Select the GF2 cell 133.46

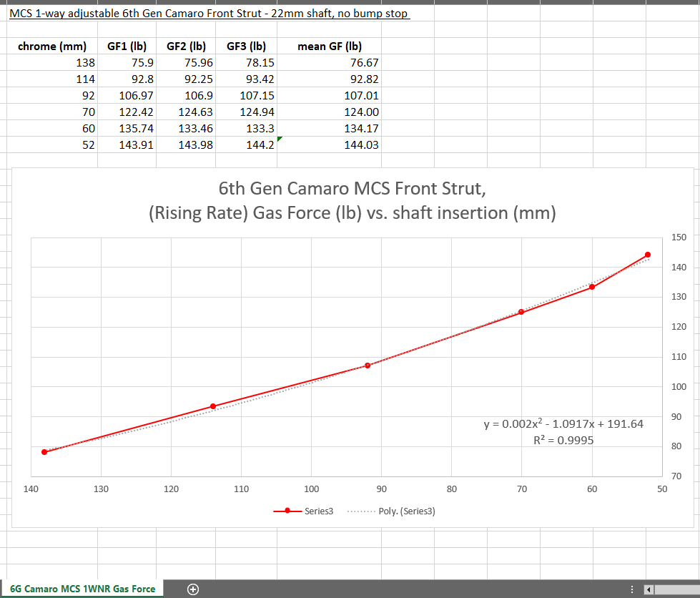pyautogui.click(x=186, y=128)
